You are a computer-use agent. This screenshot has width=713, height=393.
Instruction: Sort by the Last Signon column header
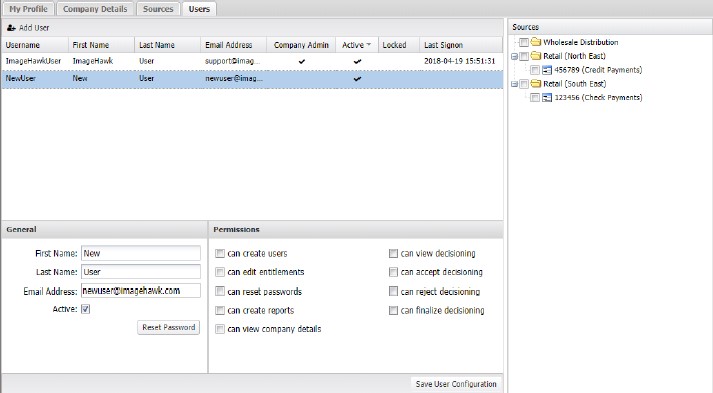coord(461,45)
